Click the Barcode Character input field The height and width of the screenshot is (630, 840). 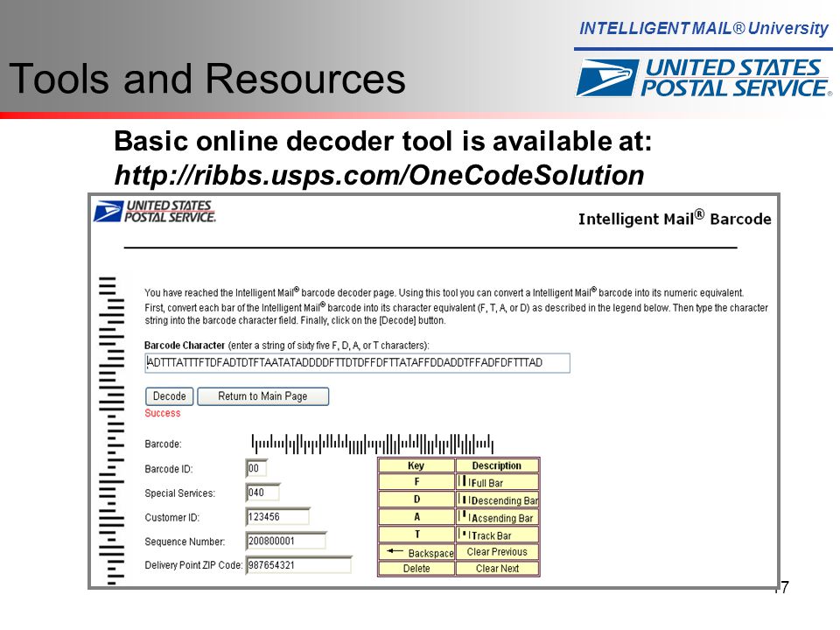357,362
